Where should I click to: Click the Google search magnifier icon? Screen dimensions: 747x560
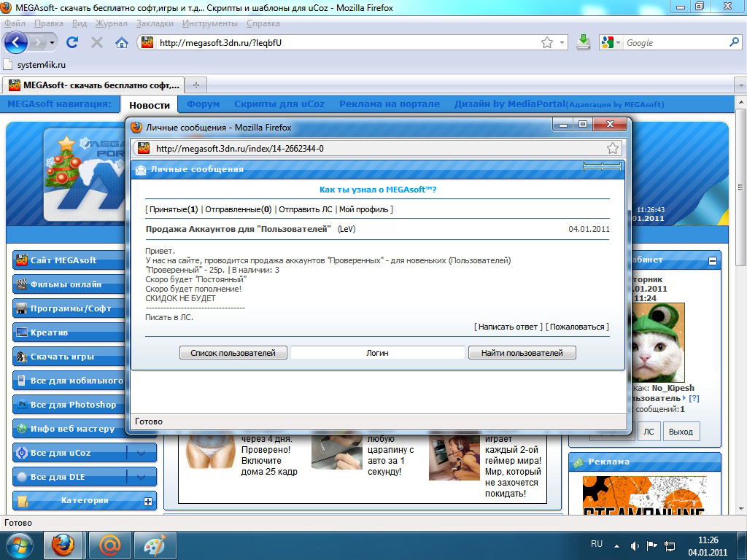tap(734, 42)
